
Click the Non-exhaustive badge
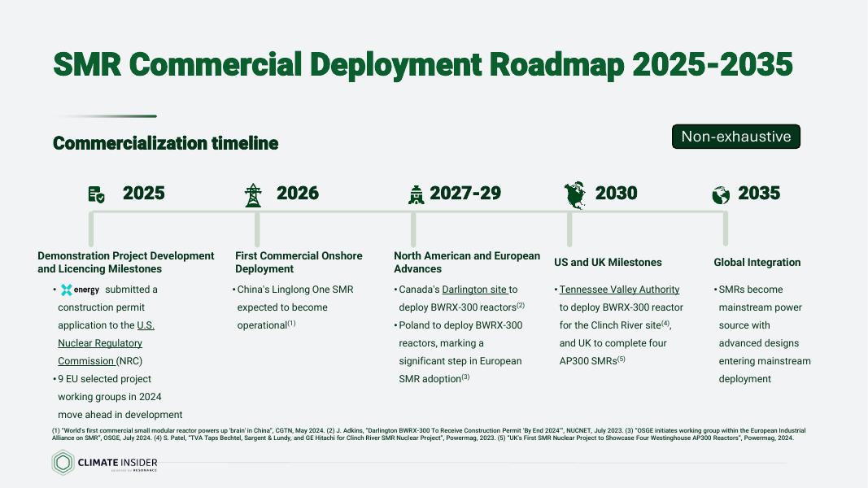tap(735, 137)
